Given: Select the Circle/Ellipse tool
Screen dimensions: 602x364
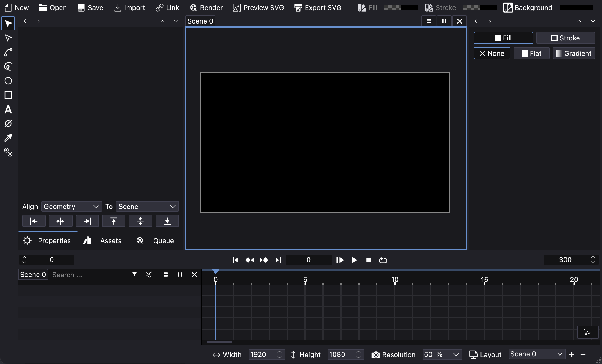Looking at the screenshot, I should pos(8,81).
